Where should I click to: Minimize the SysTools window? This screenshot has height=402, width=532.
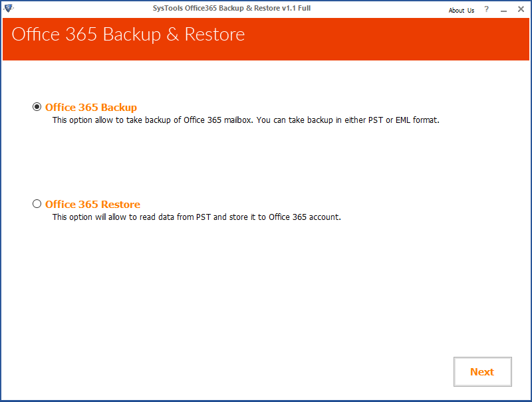pyautogui.click(x=503, y=9)
